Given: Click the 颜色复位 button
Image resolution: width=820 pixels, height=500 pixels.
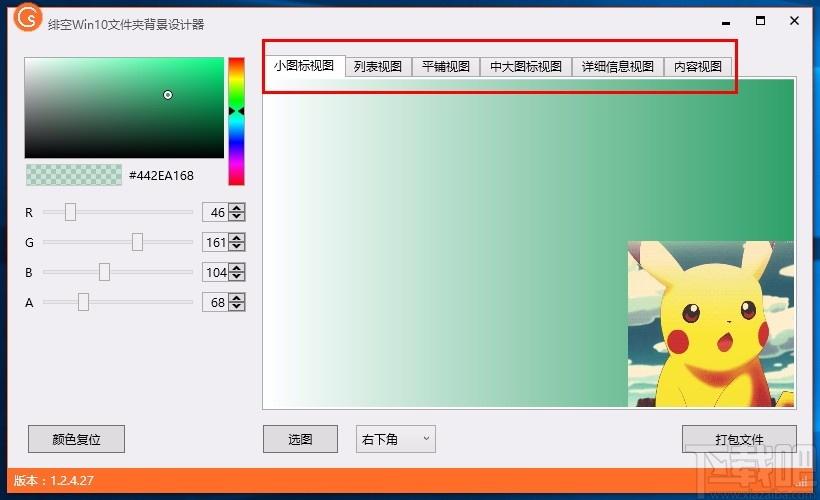Looking at the screenshot, I should 76,439.
